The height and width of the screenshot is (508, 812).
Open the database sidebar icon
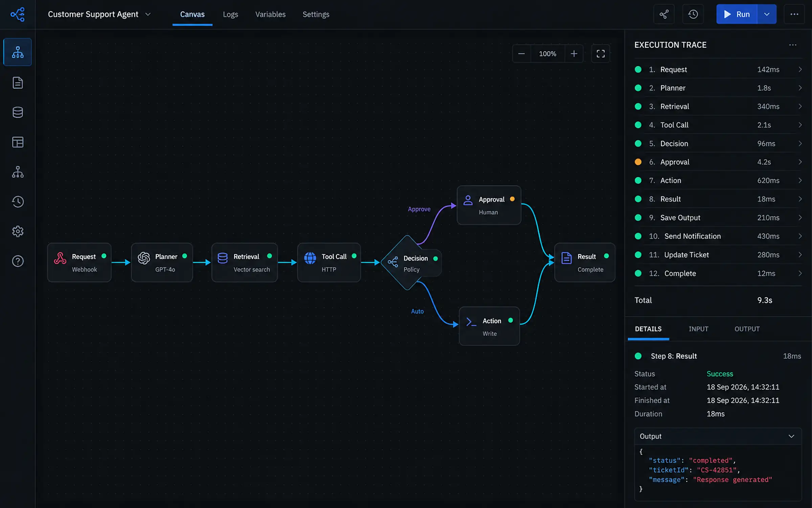click(18, 112)
